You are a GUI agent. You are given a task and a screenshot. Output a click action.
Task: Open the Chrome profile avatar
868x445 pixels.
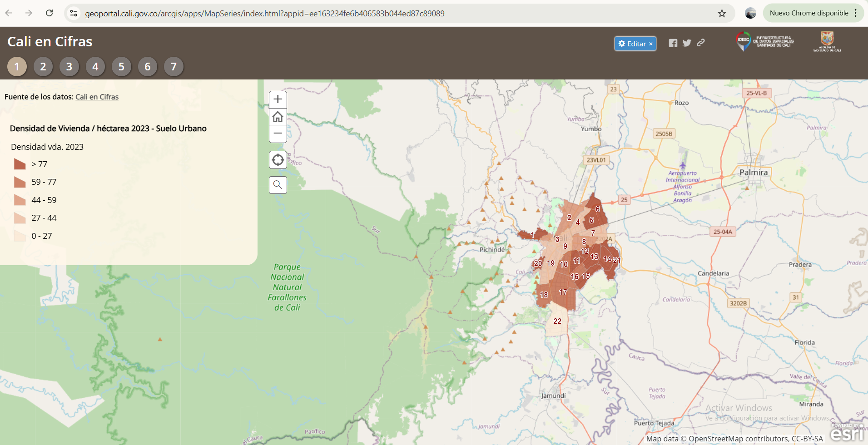[x=750, y=13]
